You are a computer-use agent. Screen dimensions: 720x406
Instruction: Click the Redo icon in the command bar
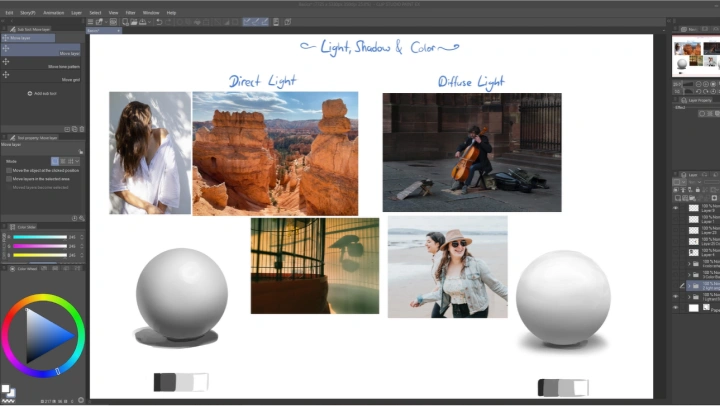click(x=168, y=22)
